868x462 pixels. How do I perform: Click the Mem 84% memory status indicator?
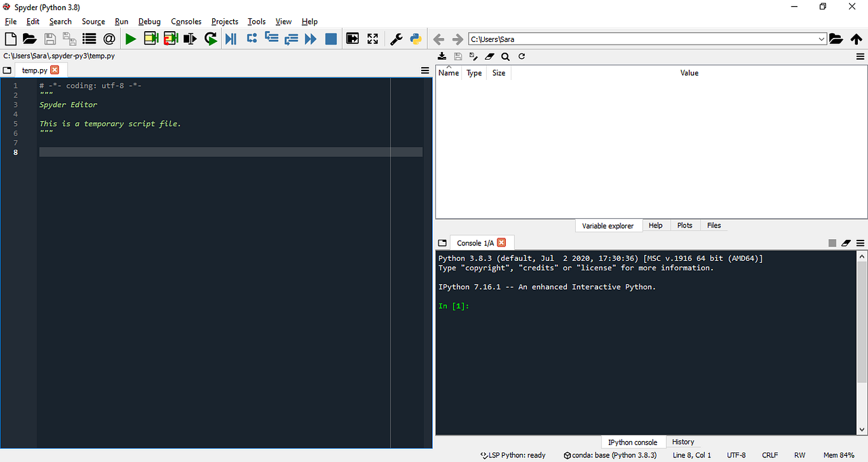point(839,455)
